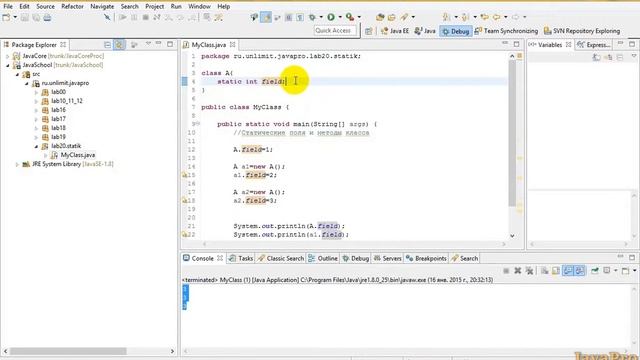Click the editor vertical scrollbar thumb

click(512, 133)
